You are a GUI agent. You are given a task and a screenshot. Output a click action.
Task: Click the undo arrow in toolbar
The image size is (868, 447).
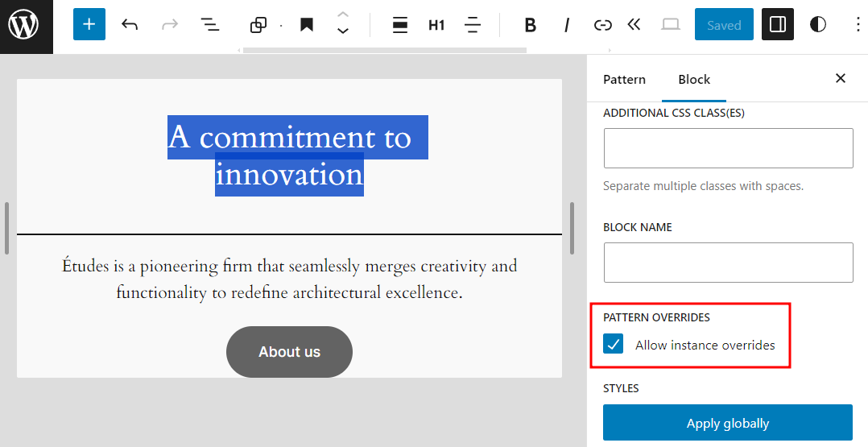tap(130, 25)
